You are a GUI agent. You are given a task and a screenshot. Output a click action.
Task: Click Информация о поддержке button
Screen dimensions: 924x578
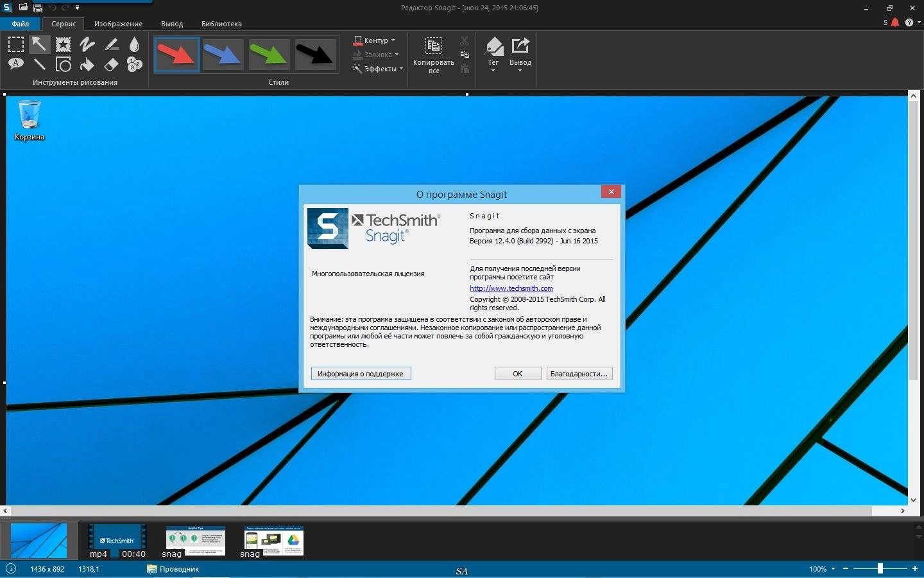pos(361,373)
